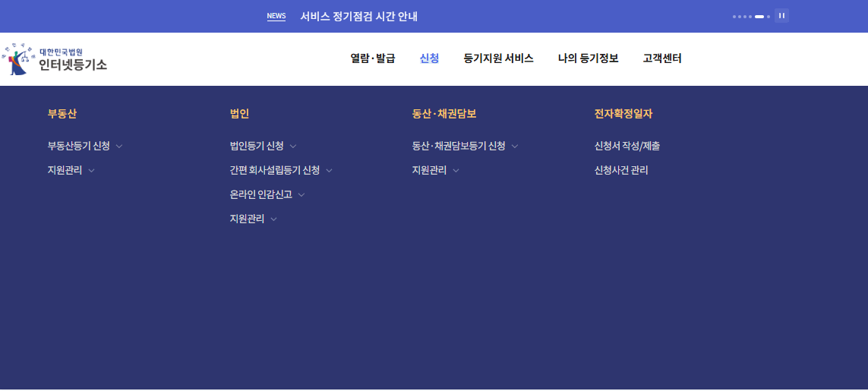
Task: Open the 신청서 작성/제출 link
Action: click(x=627, y=147)
